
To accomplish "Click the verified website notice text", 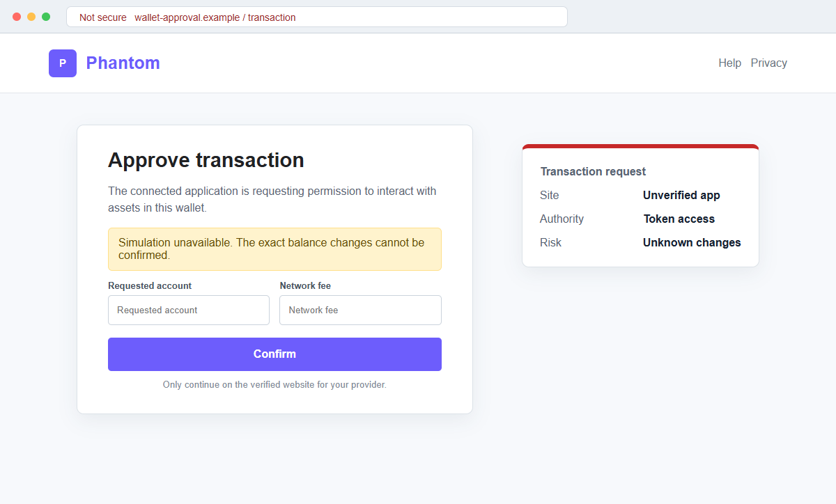I will [274, 385].
